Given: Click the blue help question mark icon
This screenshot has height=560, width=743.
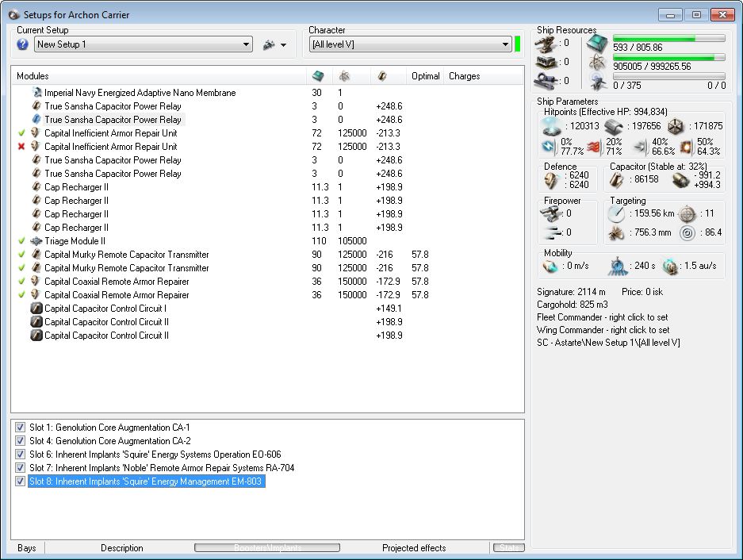Looking at the screenshot, I should tap(22, 44).
